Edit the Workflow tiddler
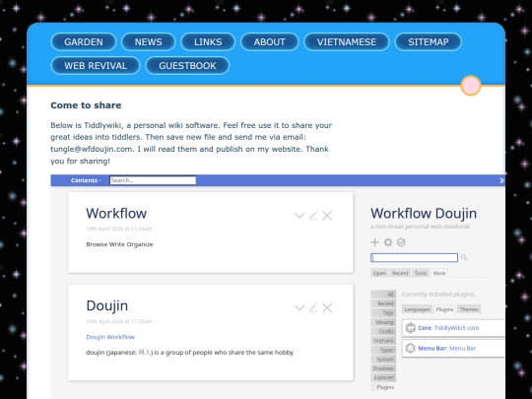Viewport: 532px width, 399px height. pyautogui.click(x=313, y=216)
